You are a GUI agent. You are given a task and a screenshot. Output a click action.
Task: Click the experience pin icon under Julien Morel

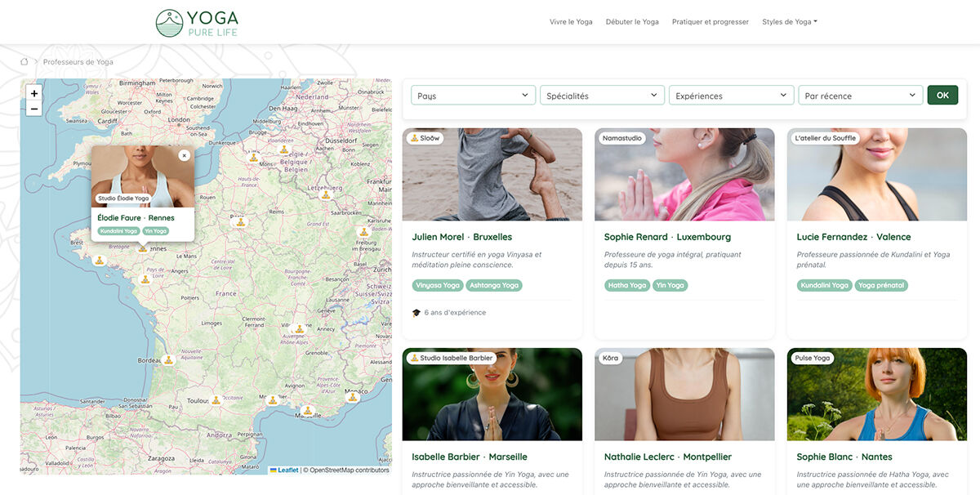[x=416, y=311]
